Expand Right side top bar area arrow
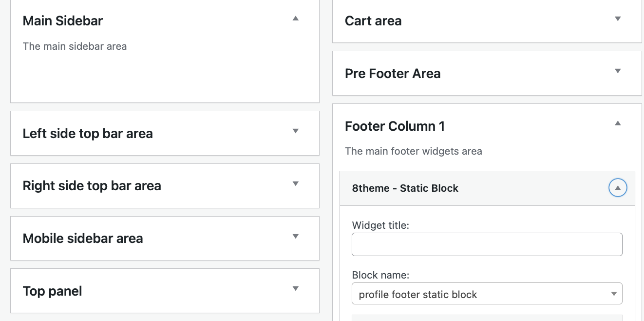This screenshot has width=644, height=321. (295, 184)
